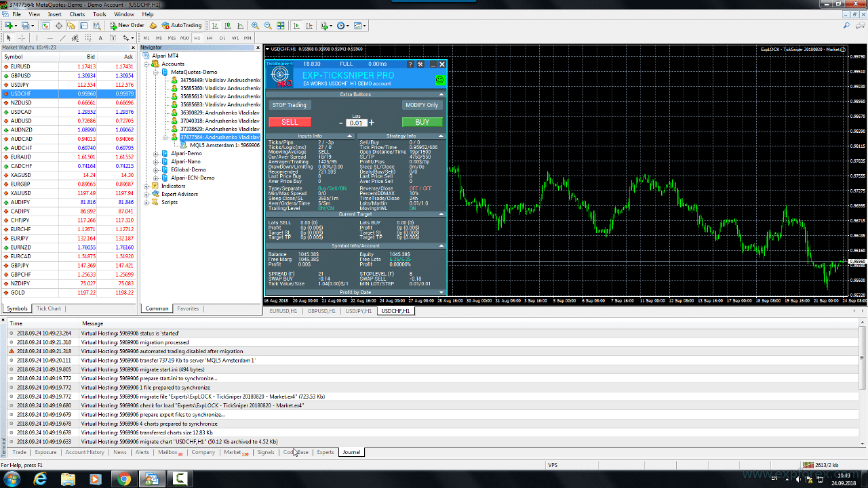Click the STOP Trading button

(x=290, y=105)
